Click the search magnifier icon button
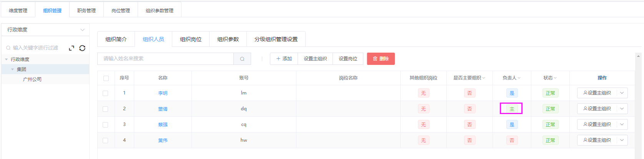The image size is (644, 159). point(242,59)
